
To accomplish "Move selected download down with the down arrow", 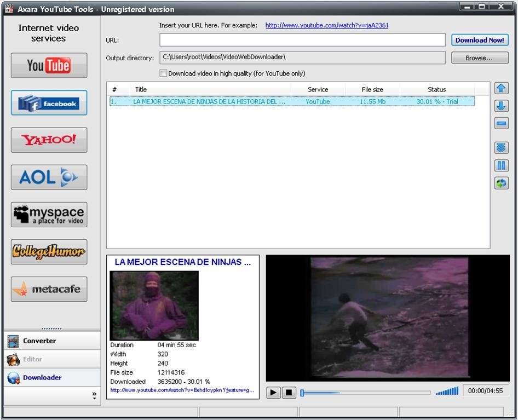I will pyautogui.click(x=501, y=106).
